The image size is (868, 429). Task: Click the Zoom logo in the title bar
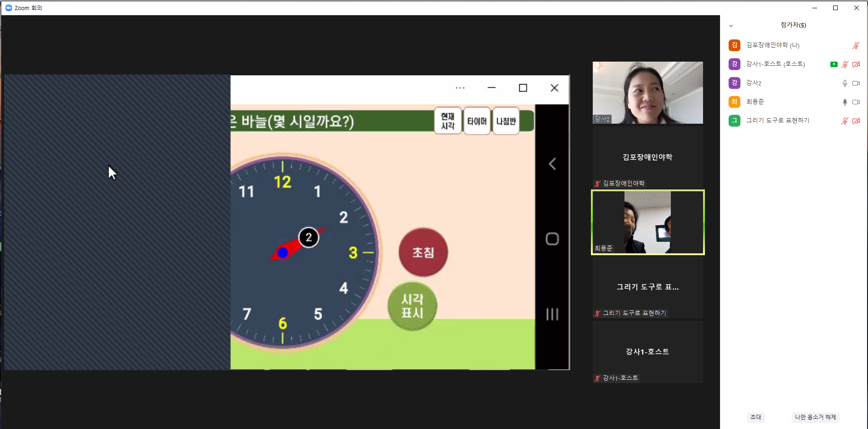pos(8,8)
